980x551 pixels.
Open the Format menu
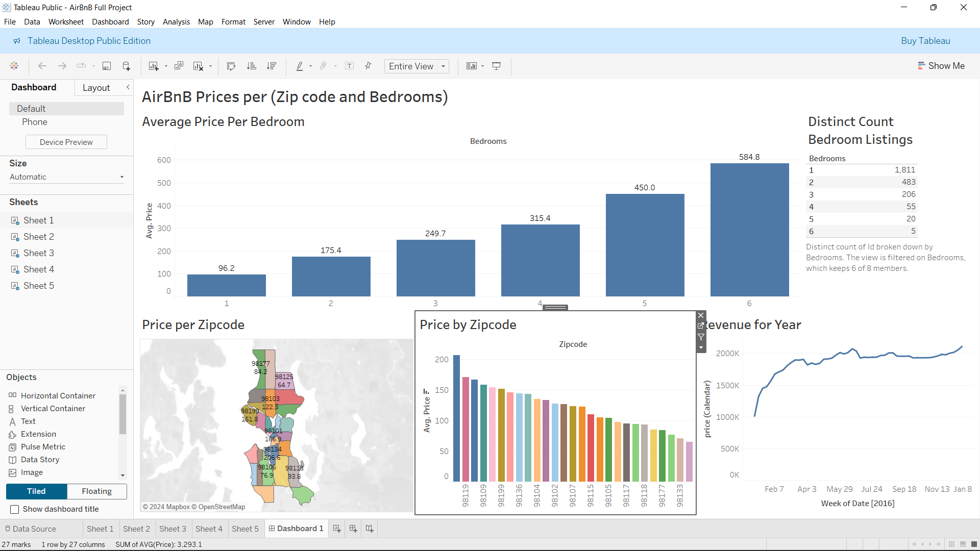(x=233, y=22)
